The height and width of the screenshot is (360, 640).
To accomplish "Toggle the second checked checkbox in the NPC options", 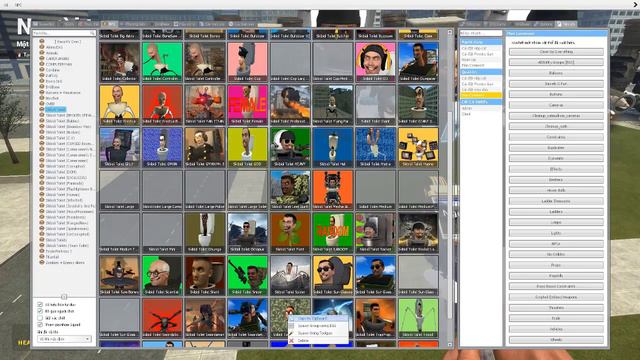I will [x=40, y=311].
